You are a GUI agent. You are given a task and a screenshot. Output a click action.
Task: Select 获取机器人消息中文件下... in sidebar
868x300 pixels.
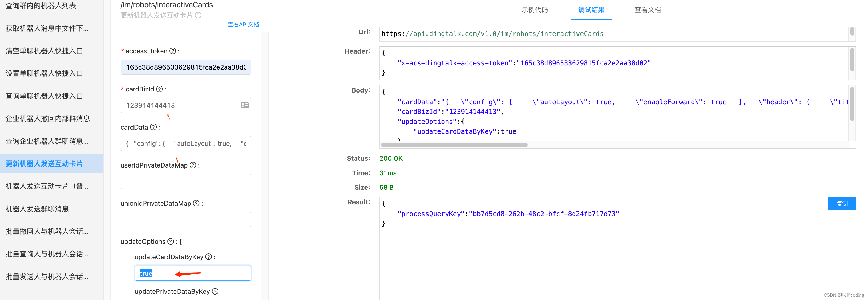(x=47, y=28)
